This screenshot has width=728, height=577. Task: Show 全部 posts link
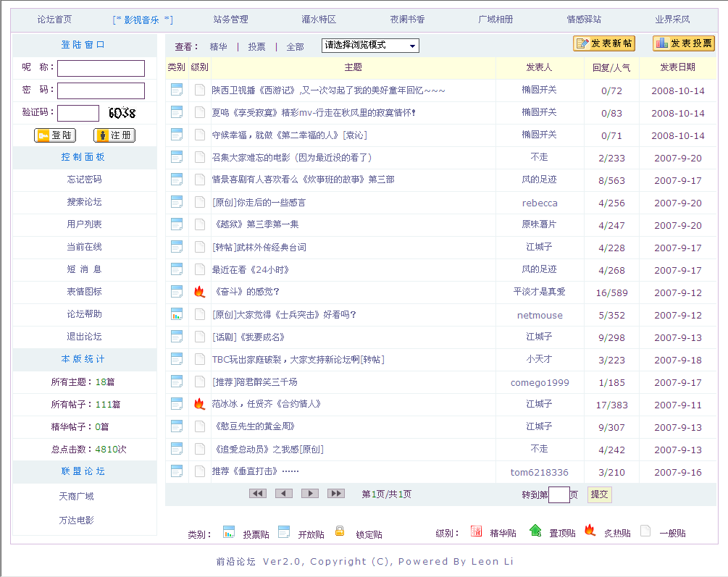point(296,47)
